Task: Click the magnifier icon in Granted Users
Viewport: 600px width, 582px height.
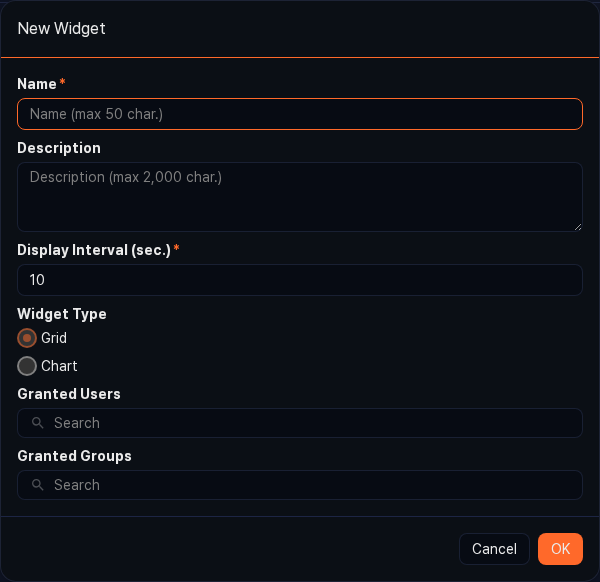Action: point(38,423)
